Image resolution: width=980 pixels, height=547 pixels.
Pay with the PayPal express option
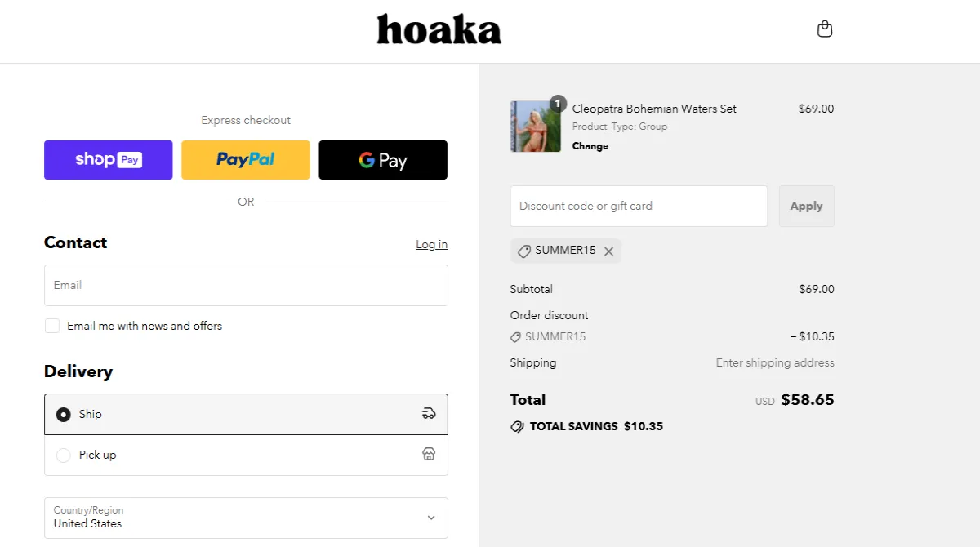coord(245,160)
